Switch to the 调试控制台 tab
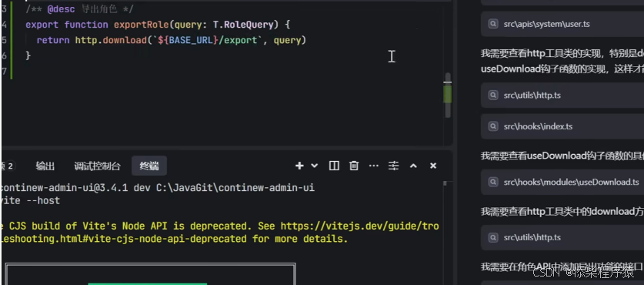The image size is (644, 285). pos(98,166)
